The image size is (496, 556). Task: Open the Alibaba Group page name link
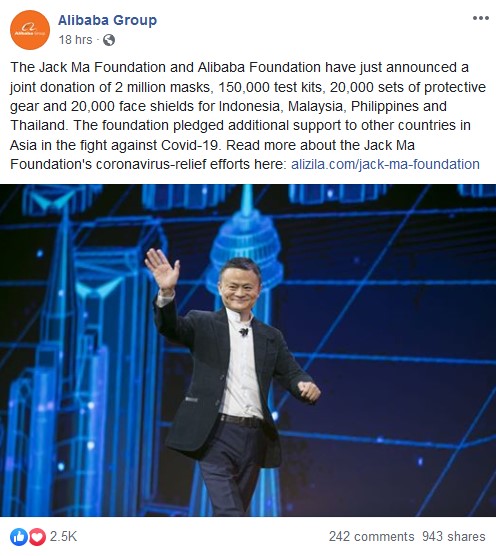click(x=107, y=20)
